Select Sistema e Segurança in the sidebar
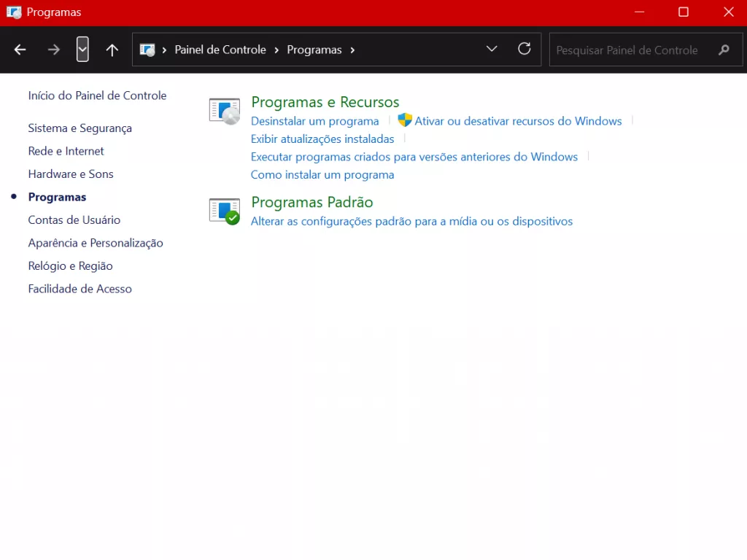Image resolution: width=747 pixels, height=560 pixels. pyautogui.click(x=80, y=128)
